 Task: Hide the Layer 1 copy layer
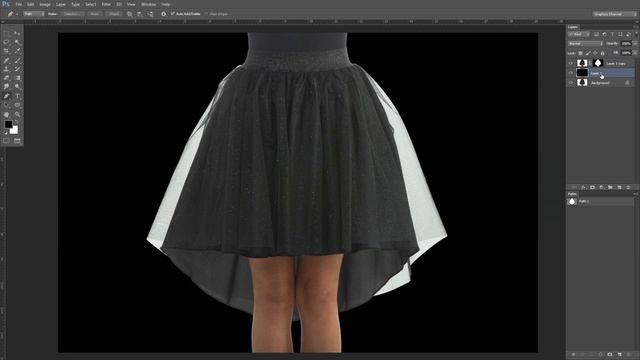pyautogui.click(x=571, y=63)
